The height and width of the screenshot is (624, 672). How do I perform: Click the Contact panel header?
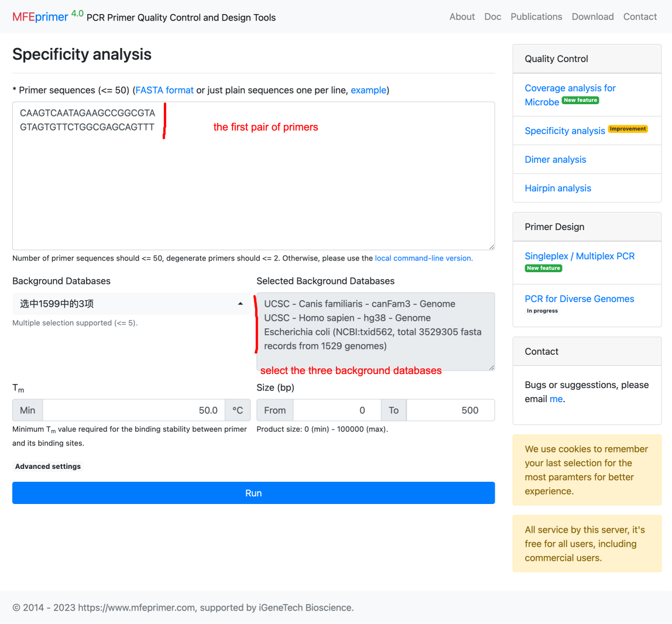587,351
